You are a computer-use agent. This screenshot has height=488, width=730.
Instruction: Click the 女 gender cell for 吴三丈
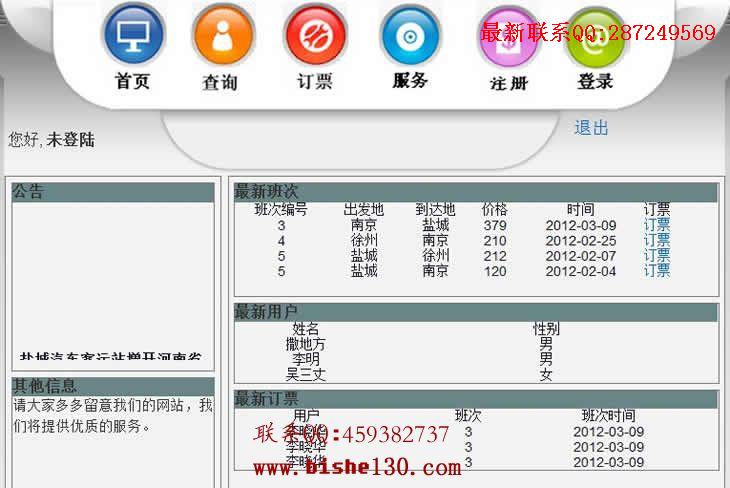tap(546, 374)
